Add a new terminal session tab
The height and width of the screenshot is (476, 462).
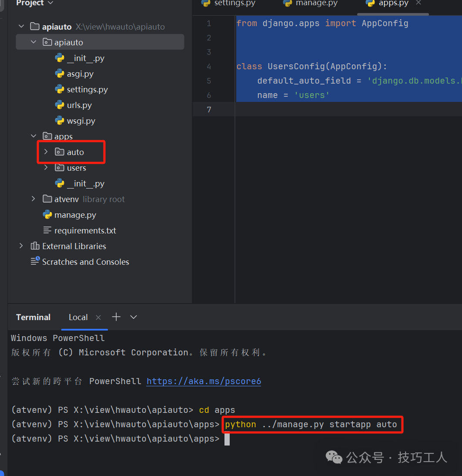tap(116, 317)
